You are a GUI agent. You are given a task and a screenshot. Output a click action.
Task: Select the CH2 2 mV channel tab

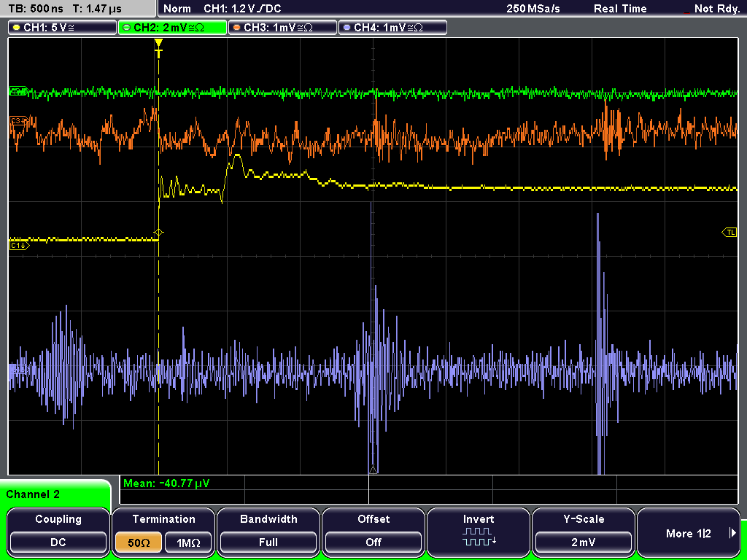[172, 28]
